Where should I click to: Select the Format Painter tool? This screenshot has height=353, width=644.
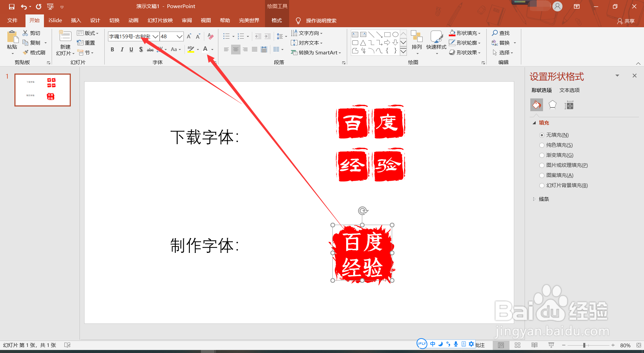click(35, 52)
